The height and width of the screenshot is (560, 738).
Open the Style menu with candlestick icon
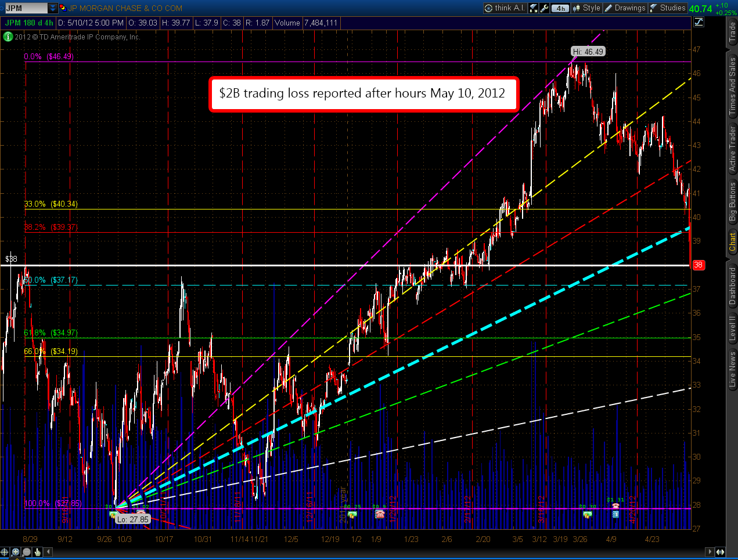coord(586,8)
